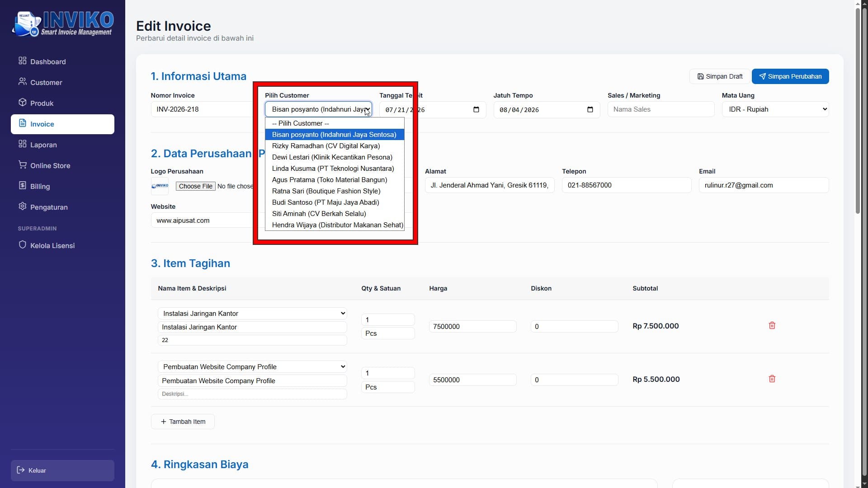Choose Dewi Lestari (Klinik Kecantikan Pesona)
Image resolution: width=868 pixels, height=488 pixels.
(x=335, y=157)
